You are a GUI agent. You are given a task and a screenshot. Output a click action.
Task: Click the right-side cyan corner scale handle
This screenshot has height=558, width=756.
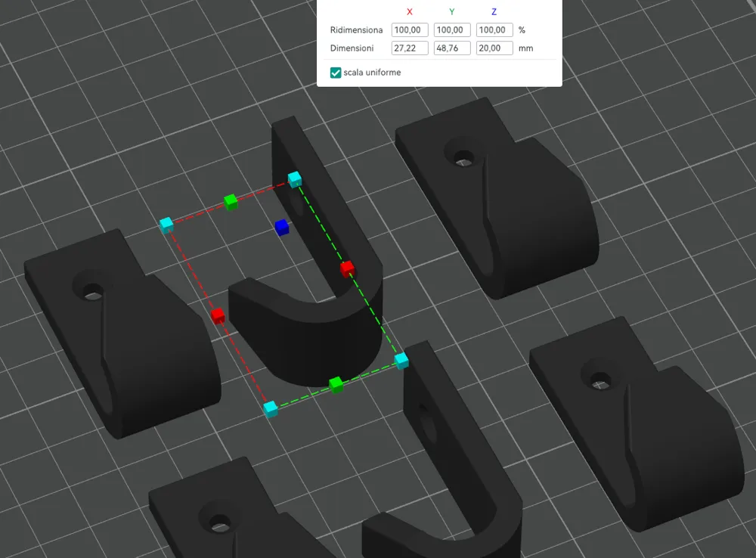point(400,361)
